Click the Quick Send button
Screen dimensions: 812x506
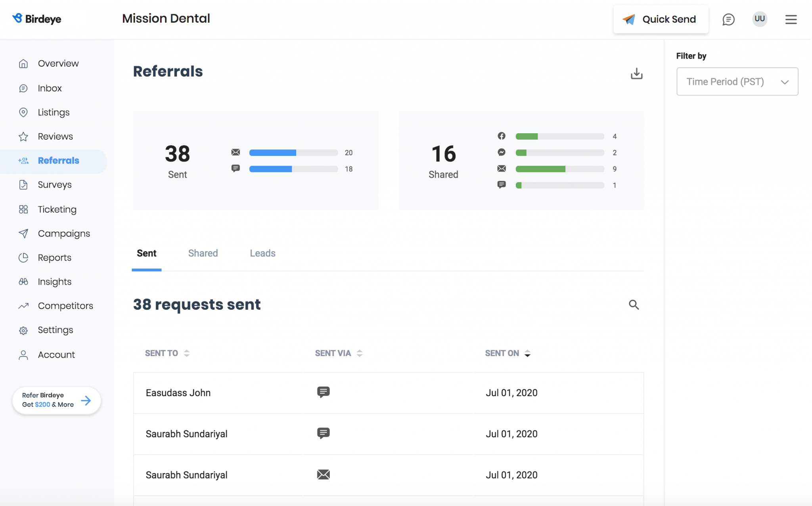(x=661, y=19)
